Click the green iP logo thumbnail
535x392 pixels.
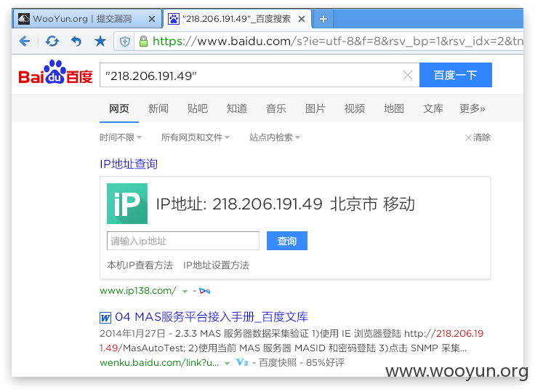[x=127, y=204]
